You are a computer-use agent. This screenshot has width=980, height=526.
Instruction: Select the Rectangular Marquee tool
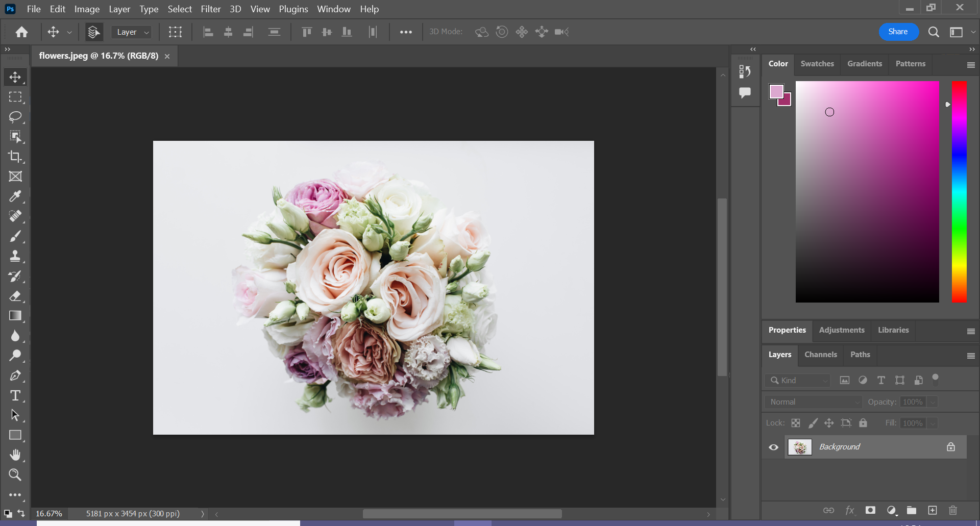(15, 97)
